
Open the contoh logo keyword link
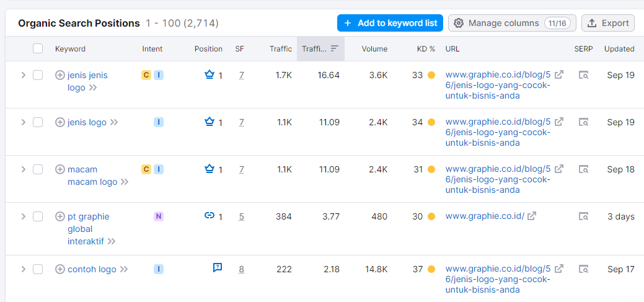click(x=92, y=270)
